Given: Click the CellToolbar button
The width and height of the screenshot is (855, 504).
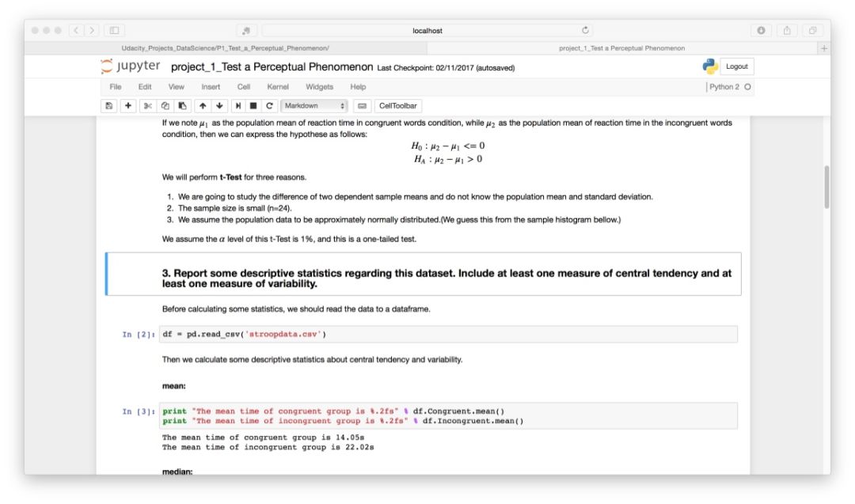Looking at the screenshot, I should pos(398,106).
